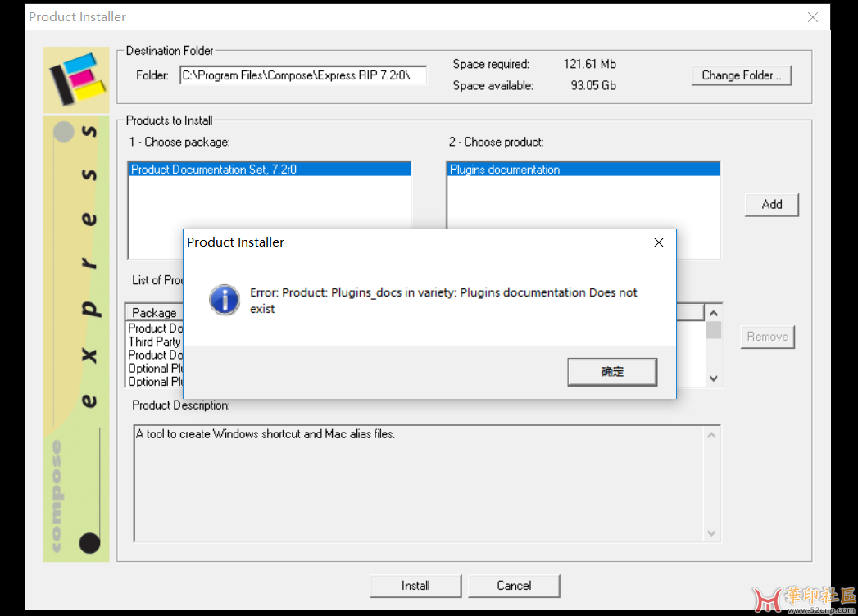Click the blue information icon in the error dialog
858x616 pixels.
225,300
